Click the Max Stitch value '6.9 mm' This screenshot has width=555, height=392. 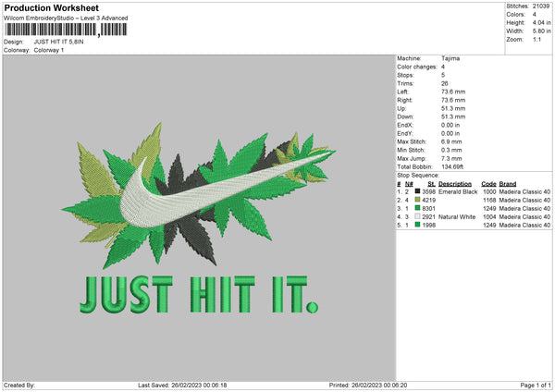[451, 141]
